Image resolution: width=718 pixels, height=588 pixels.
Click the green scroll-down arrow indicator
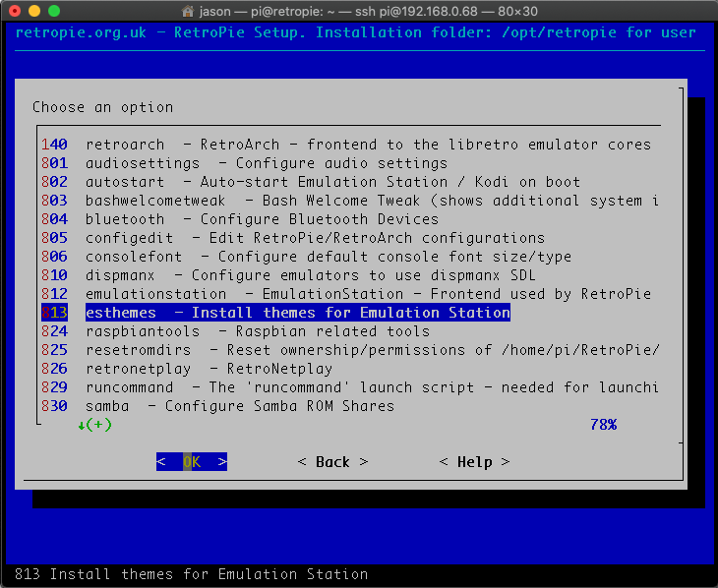tap(82, 425)
